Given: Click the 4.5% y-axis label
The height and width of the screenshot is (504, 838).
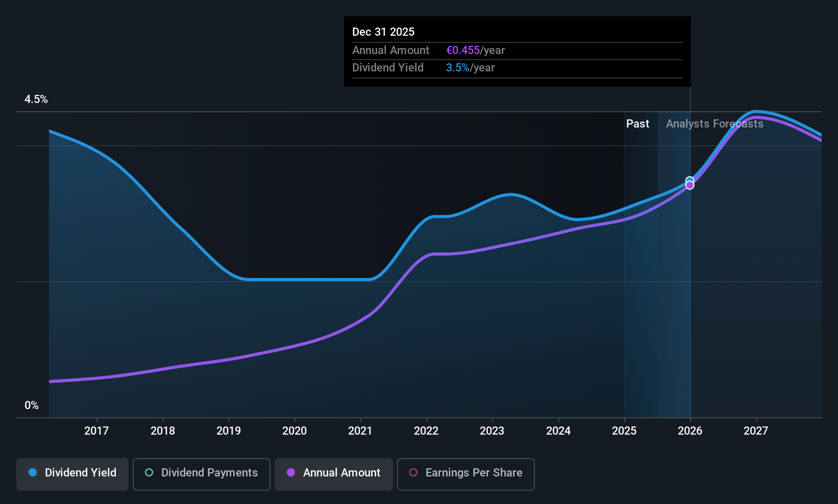Looking at the screenshot, I should [x=36, y=99].
